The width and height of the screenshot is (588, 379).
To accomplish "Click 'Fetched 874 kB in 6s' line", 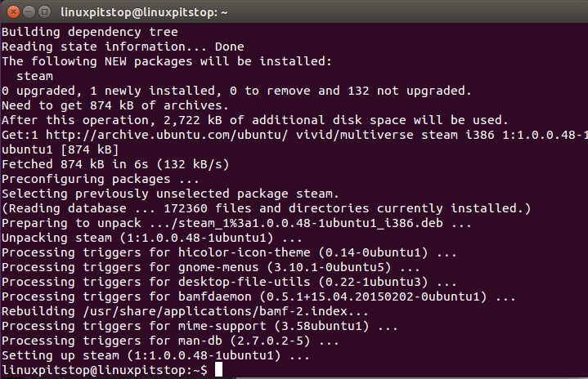I will [115, 164].
